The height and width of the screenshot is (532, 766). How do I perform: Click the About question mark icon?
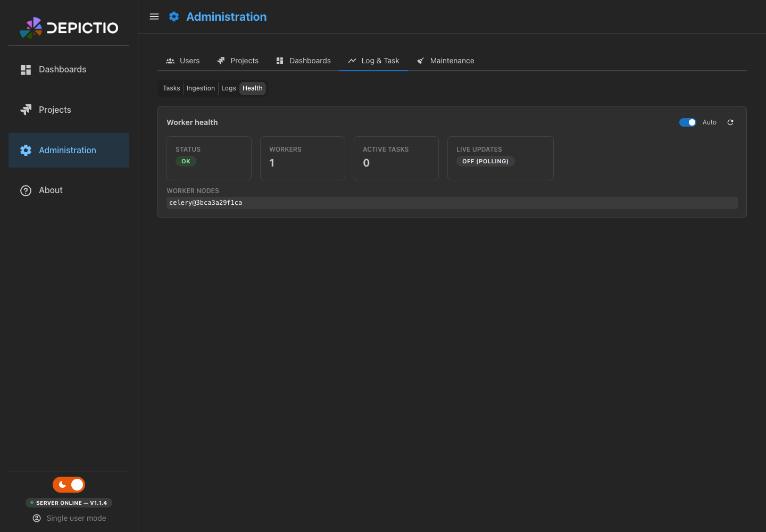pos(26,190)
